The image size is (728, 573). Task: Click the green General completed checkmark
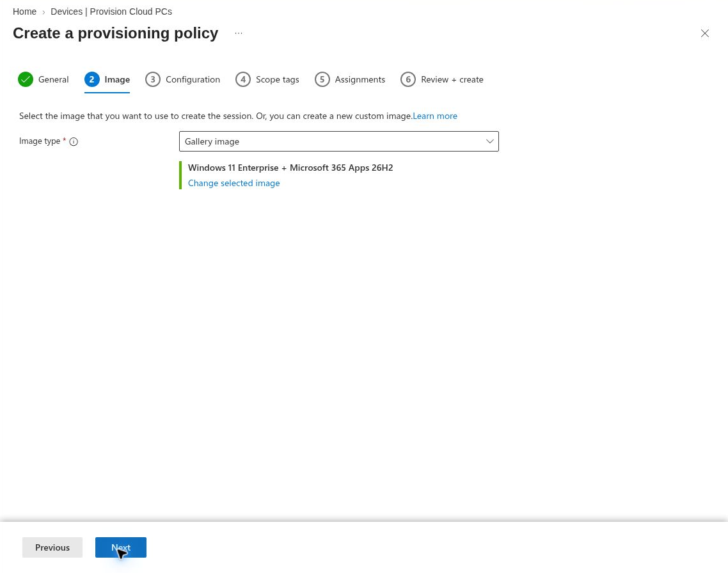click(x=26, y=79)
